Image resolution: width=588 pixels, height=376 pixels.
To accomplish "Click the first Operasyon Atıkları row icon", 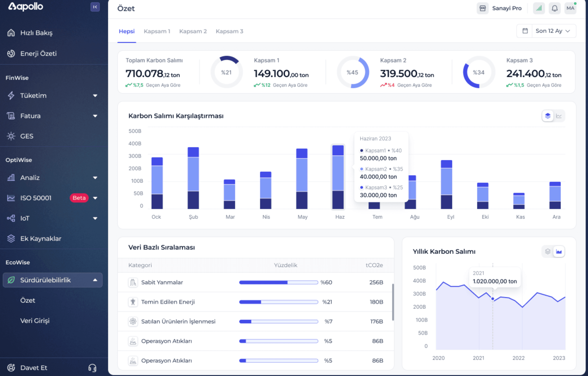I will (133, 341).
